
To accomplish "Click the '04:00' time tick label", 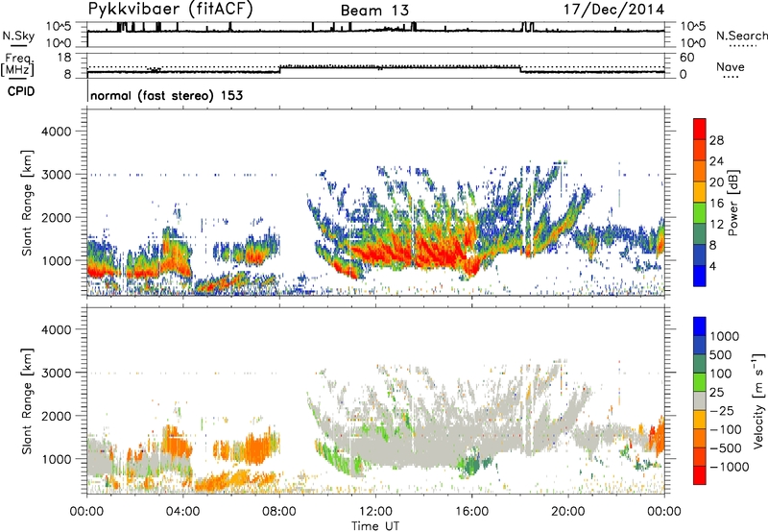I will (182, 512).
